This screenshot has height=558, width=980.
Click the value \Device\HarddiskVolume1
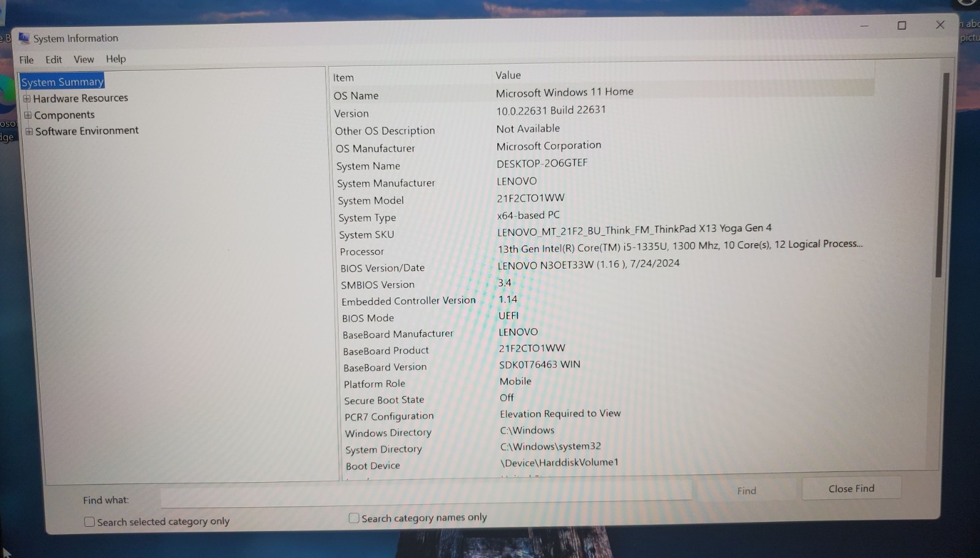click(x=560, y=462)
